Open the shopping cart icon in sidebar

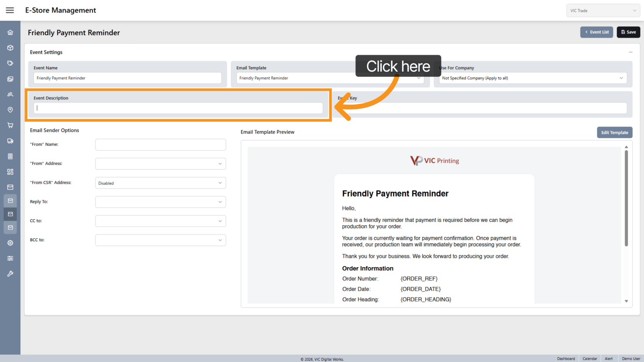[10, 125]
